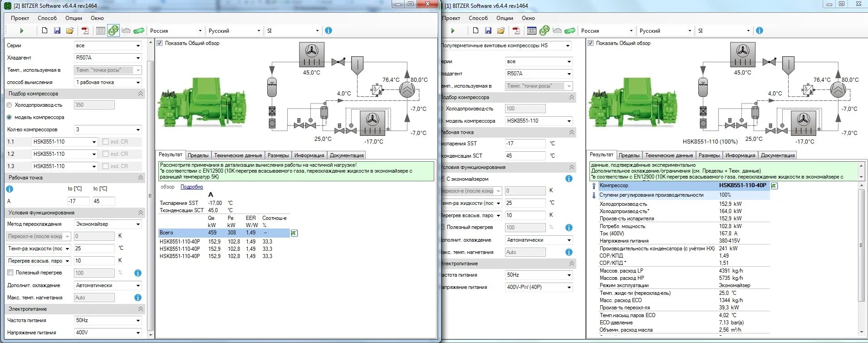This screenshot has height=343, width=868.
Task: Select Холодопроизвод-сть radio button in left window
Action: click(10, 105)
